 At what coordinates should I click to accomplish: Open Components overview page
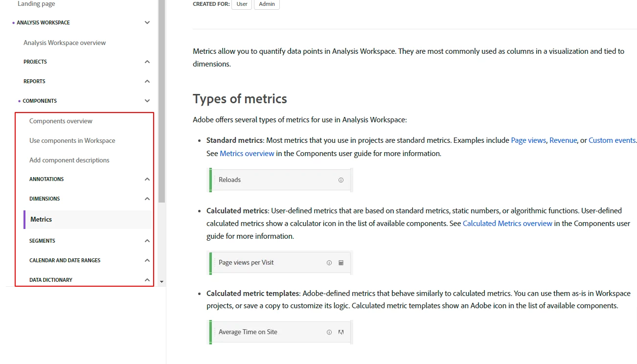click(61, 121)
